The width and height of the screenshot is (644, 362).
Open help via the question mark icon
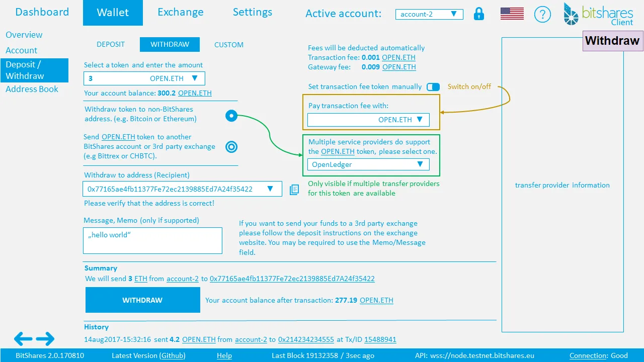[542, 14]
